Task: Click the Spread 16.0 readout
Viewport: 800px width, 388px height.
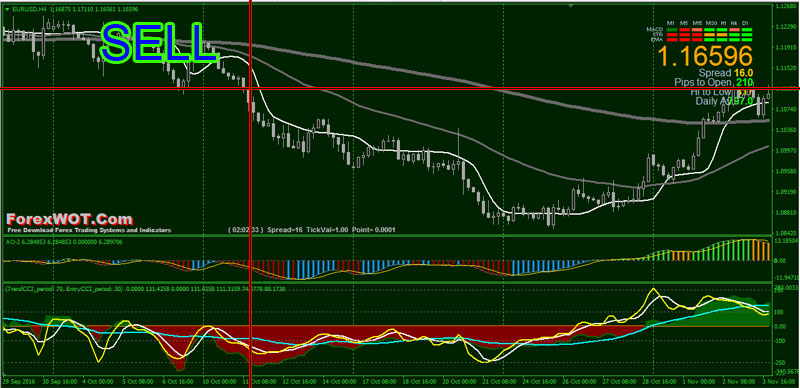Action: [727, 73]
